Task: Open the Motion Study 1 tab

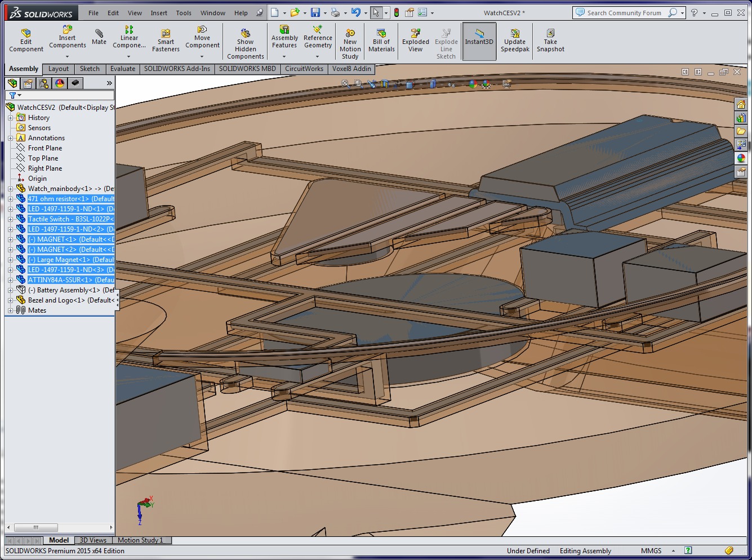Action: click(x=140, y=540)
